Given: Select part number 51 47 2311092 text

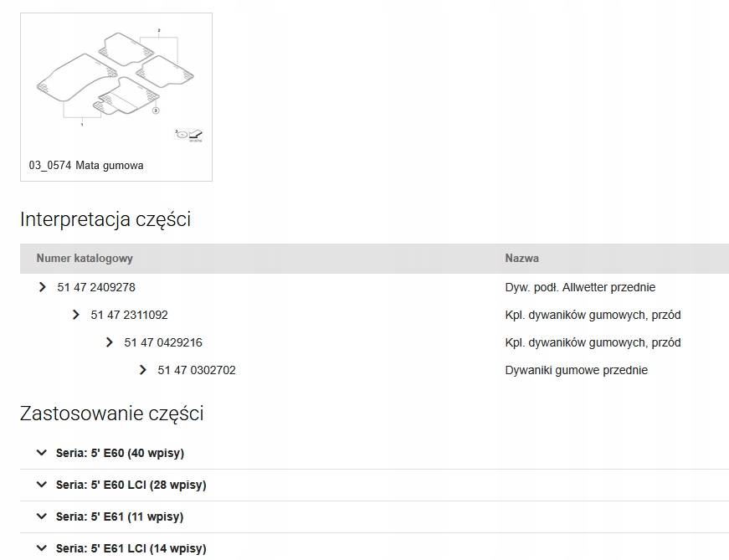Looking at the screenshot, I should click(130, 315).
